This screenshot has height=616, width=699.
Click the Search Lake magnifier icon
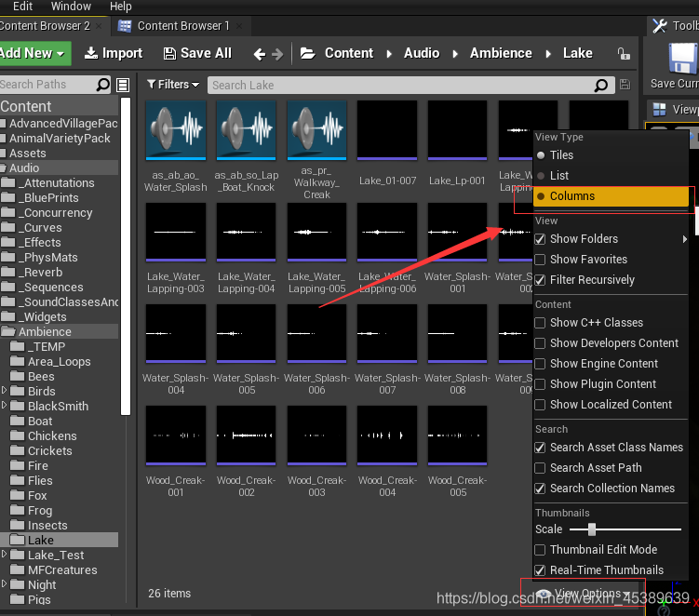tap(601, 85)
